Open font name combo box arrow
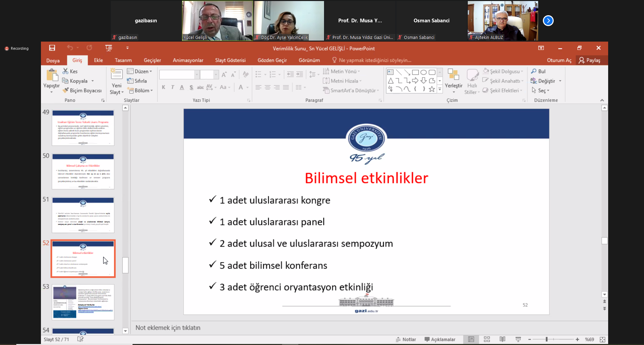 point(197,74)
